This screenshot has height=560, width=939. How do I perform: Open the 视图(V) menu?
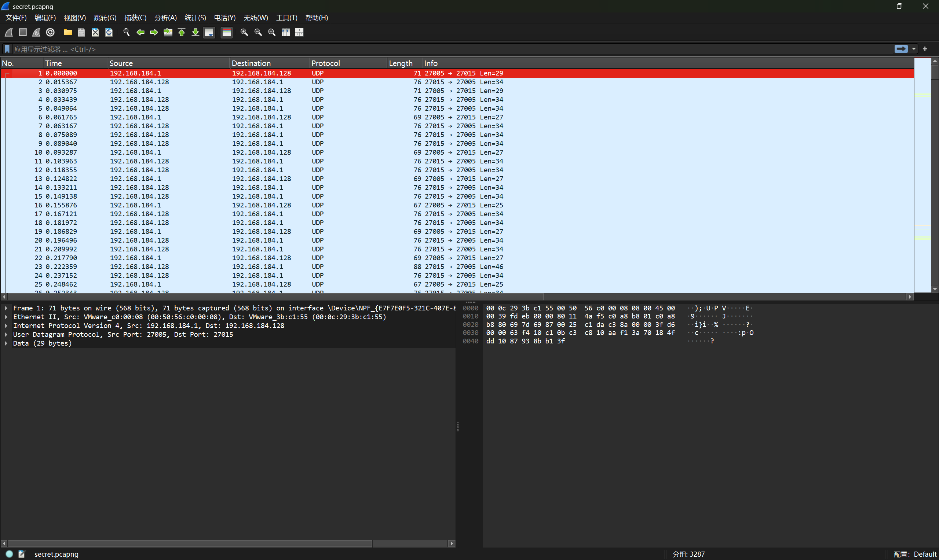pos(75,18)
